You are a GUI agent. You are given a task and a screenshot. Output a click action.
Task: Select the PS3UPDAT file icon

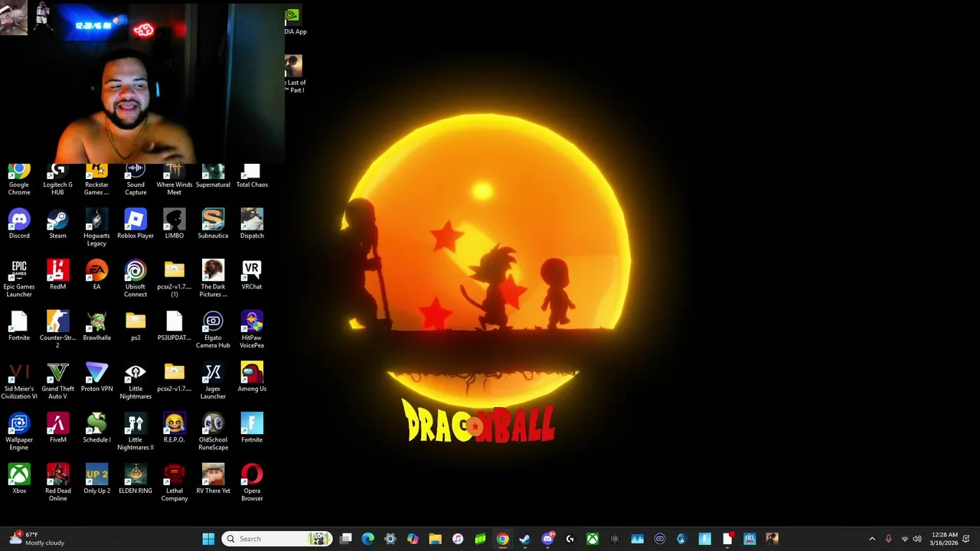175,326
